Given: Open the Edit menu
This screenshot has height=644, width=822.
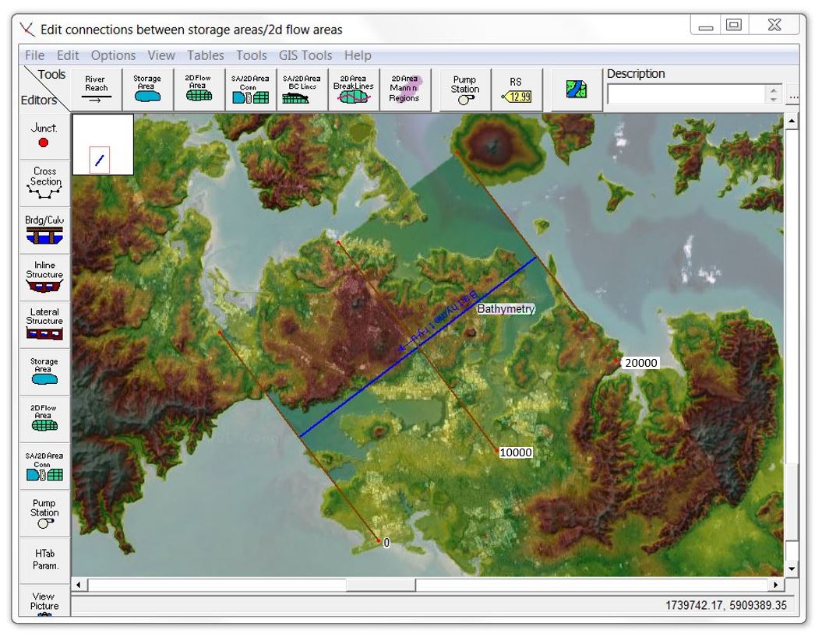Looking at the screenshot, I should [68, 55].
